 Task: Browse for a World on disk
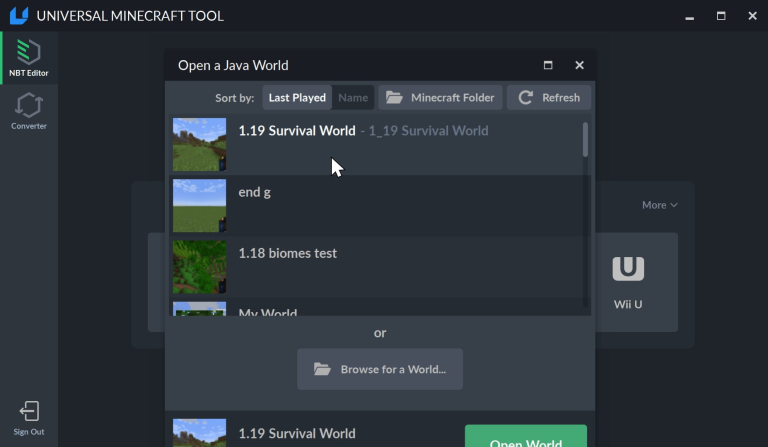pos(380,369)
